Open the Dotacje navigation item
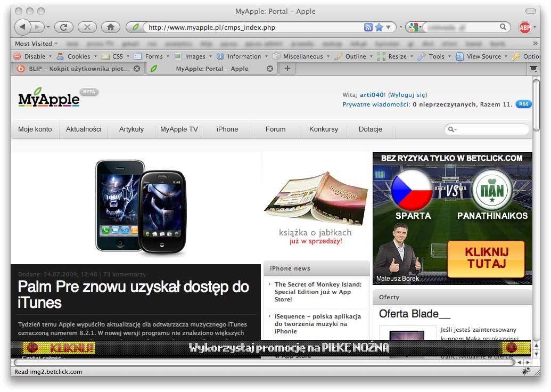This screenshot has width=551, height=392. pyautogui.click(x=371, y=129)
